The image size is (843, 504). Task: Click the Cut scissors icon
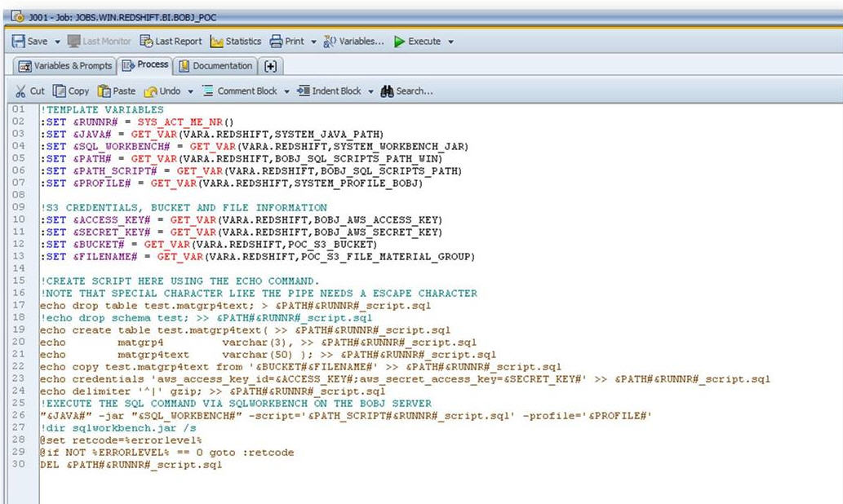coord(20,91)
